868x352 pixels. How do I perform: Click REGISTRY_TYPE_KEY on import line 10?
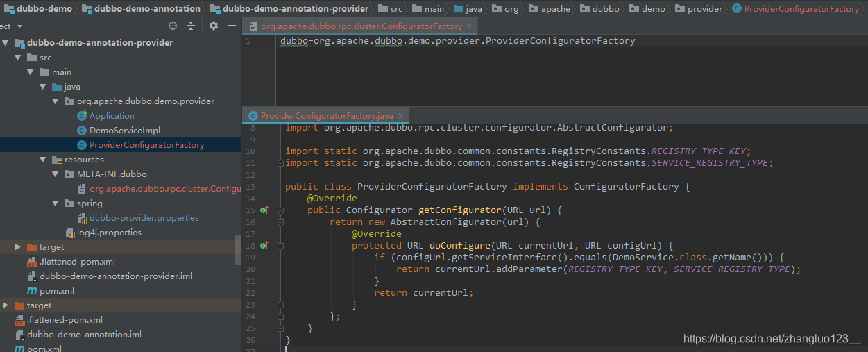[x=699, y=151]
